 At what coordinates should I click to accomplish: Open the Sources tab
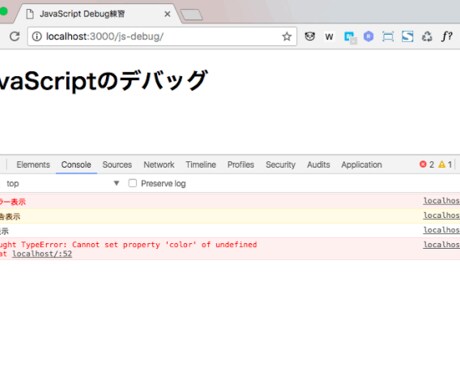point(117,165)
